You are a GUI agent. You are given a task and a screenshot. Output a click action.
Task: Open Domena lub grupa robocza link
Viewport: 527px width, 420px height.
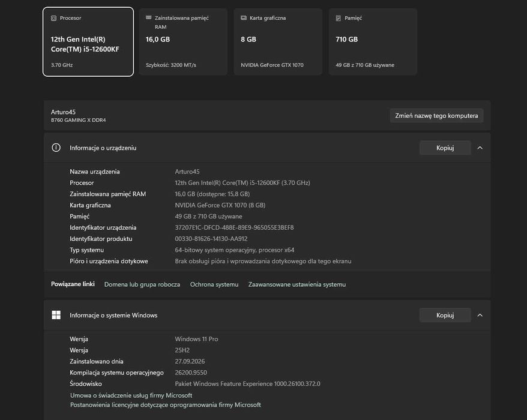pos(142,284)
